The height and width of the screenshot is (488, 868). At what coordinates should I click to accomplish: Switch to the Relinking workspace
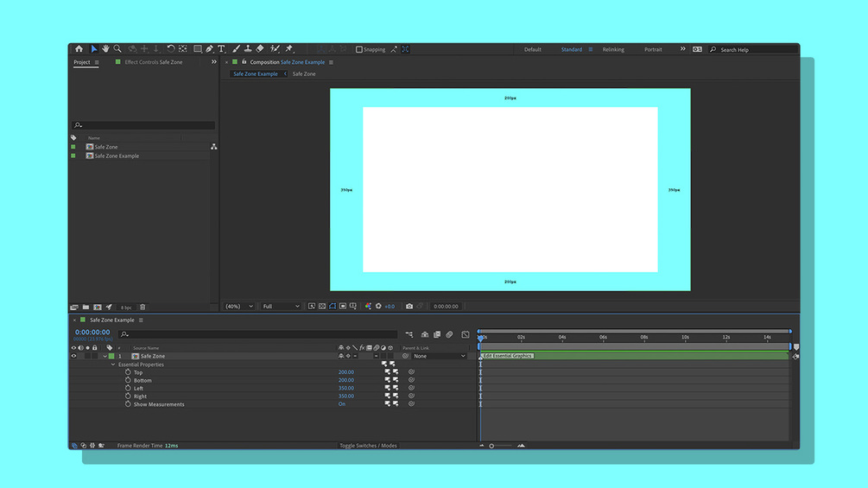pos(613,49)
